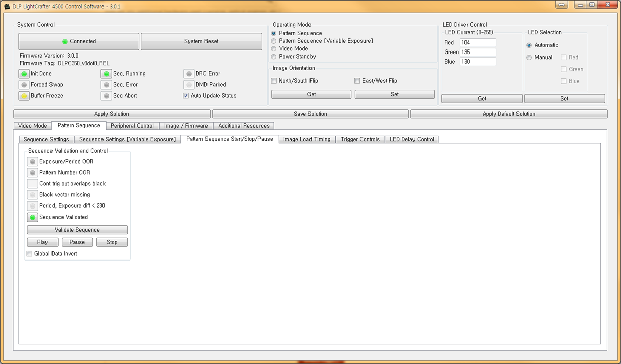Screen dimensions: 621x364
Task: Switch to the Video Mode tab
Action: tap(32, 126)
